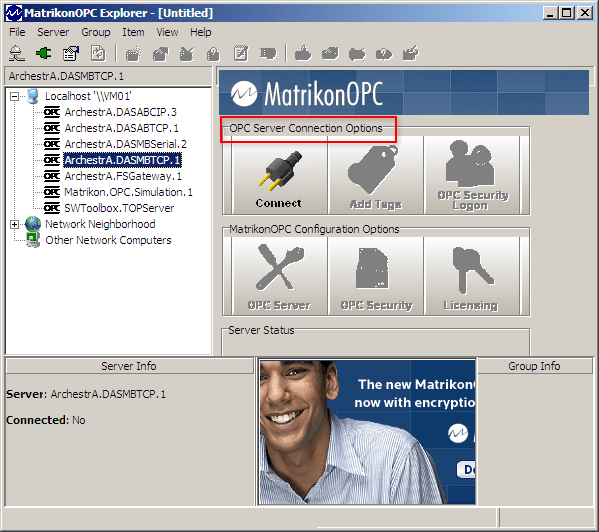Click the refresh document toolbar icon
Screen dimensions: 599x532
(x=98, y=53)
